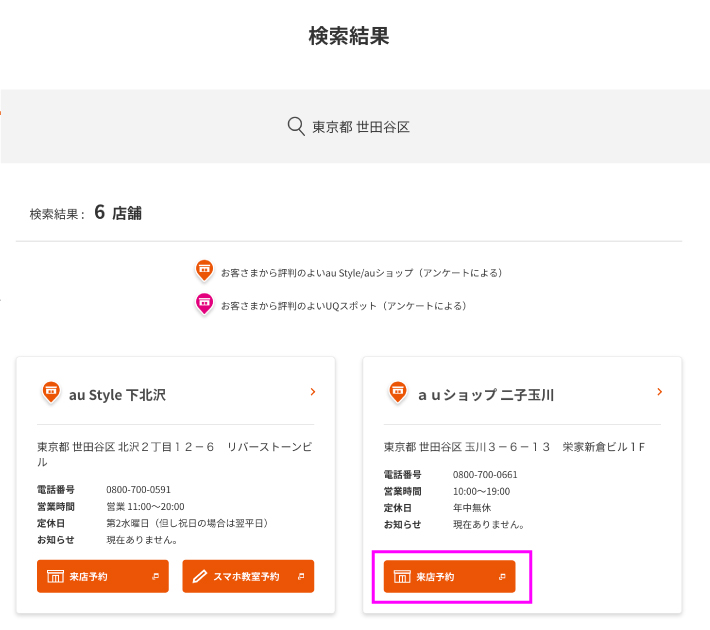Click 年中無休 holiday text

point(472,508)
